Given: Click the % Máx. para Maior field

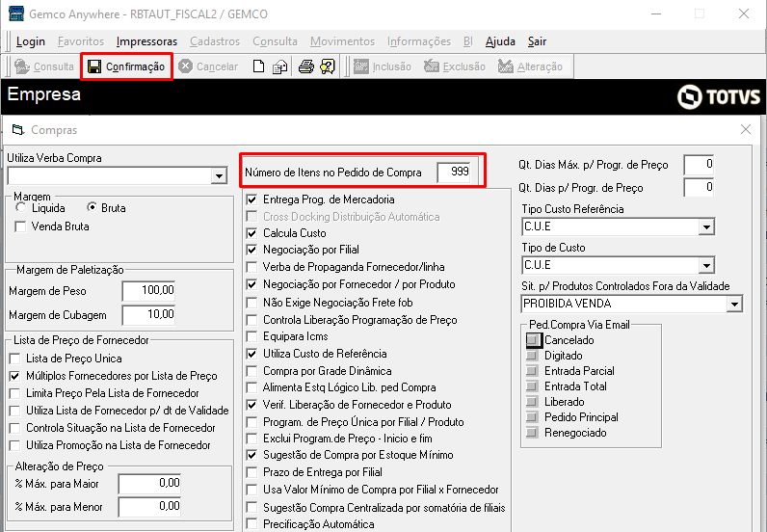Looking at the screenshot, I should pyautogui.click(x=149, y=484).
